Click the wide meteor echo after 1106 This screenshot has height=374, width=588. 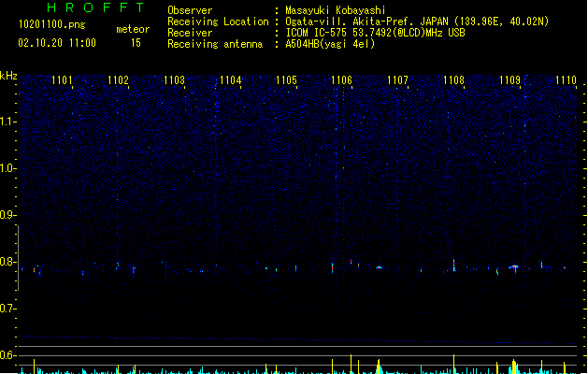coord(380,267)
